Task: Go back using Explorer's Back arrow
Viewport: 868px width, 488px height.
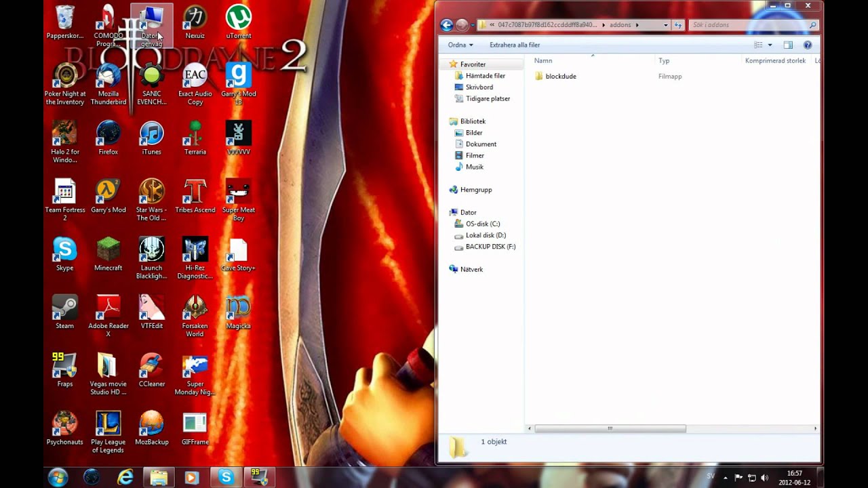Action: pyautogui.click(x=446, y=25)
